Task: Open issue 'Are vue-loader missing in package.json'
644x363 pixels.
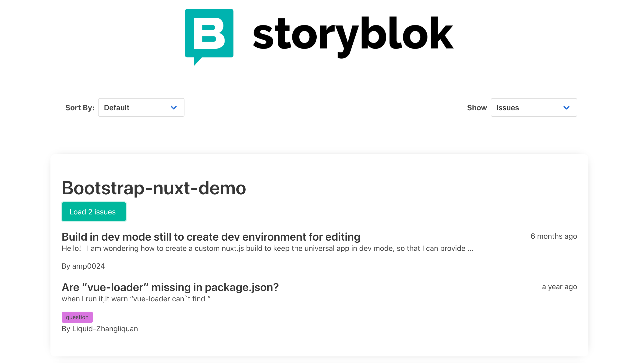Action: click(170, 287)
